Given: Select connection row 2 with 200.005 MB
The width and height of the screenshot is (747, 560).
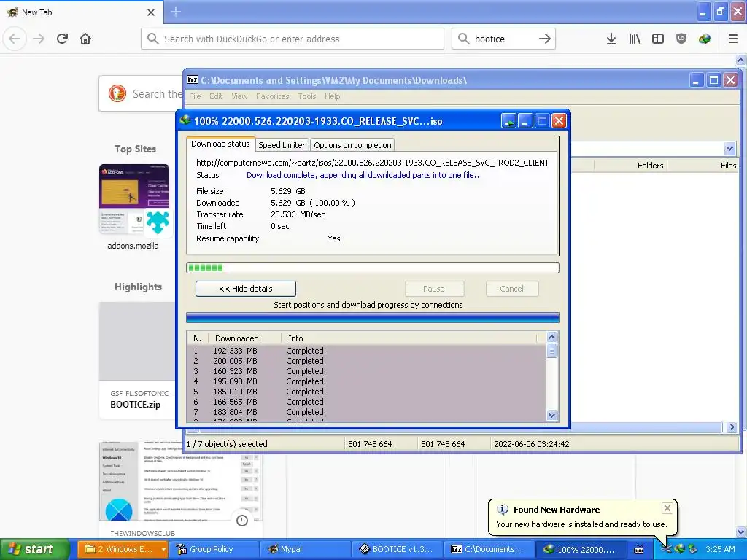Looking at the screenshot, I should click(x=365, y=361).
